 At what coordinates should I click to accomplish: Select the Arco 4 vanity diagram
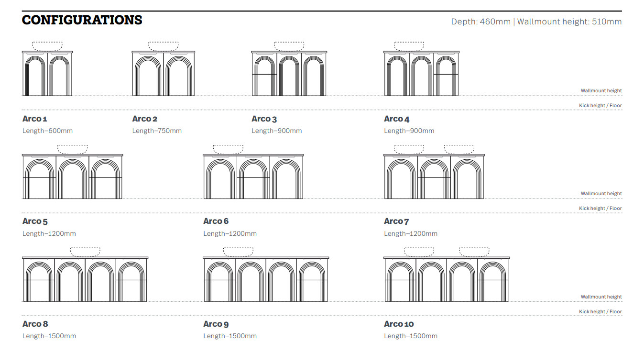[x=421, y=74]
